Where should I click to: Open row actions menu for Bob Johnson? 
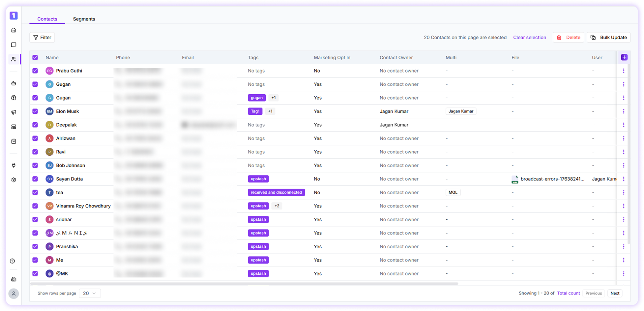(x=623, y=165)
